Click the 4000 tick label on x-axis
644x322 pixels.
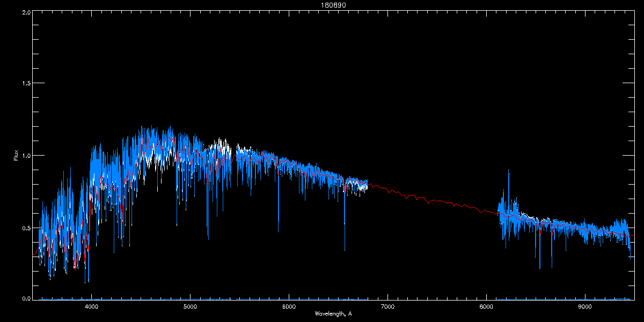92,306
